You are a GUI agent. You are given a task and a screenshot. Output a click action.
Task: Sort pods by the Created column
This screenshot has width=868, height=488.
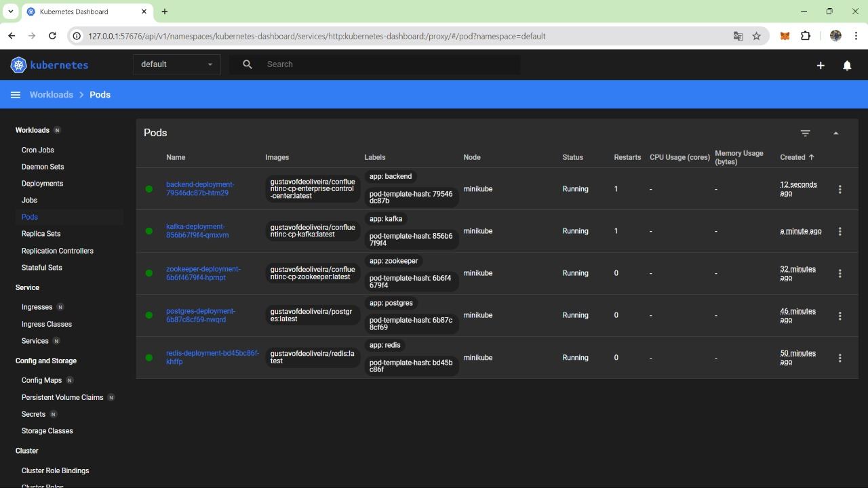[797, 157]
